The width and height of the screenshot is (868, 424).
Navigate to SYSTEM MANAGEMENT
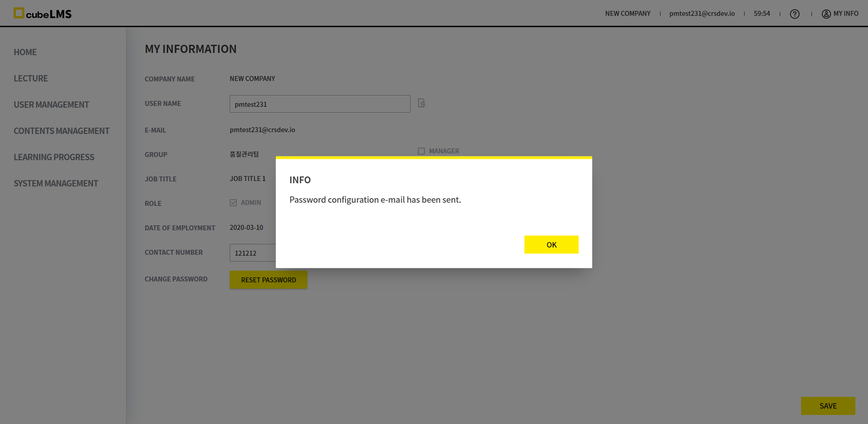(x=56, y=183)
